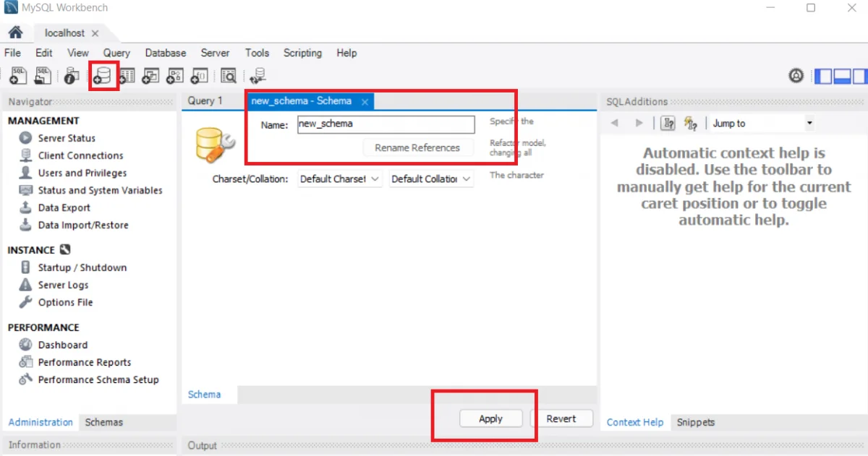Screen dimensions: 868x456
Task: Create a new stored procedure
Action: [x=174, y=75]
